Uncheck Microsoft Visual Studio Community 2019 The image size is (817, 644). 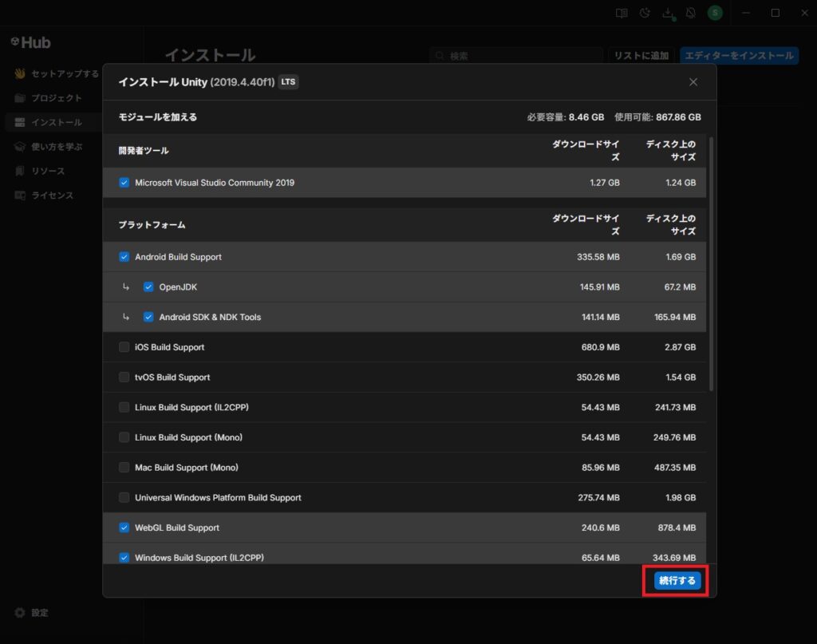(x=124, y=183)
